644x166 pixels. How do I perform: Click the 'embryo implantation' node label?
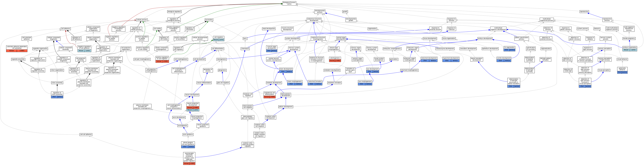pyautogui.click(x=630, y=47)
